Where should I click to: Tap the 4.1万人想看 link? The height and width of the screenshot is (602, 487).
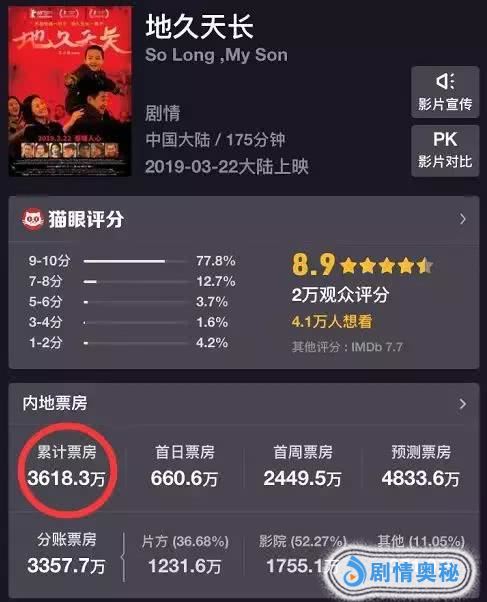[x=332, y=321]
